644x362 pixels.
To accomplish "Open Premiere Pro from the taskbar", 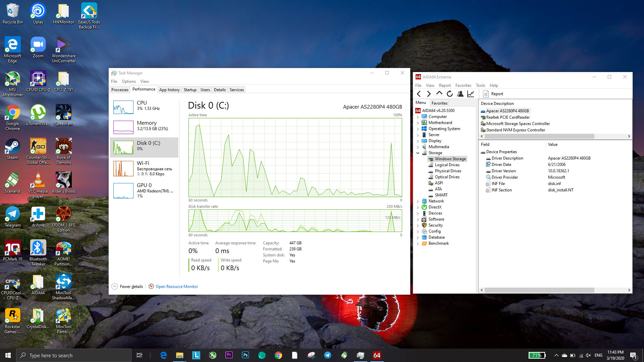I will (x=229, y=355).
